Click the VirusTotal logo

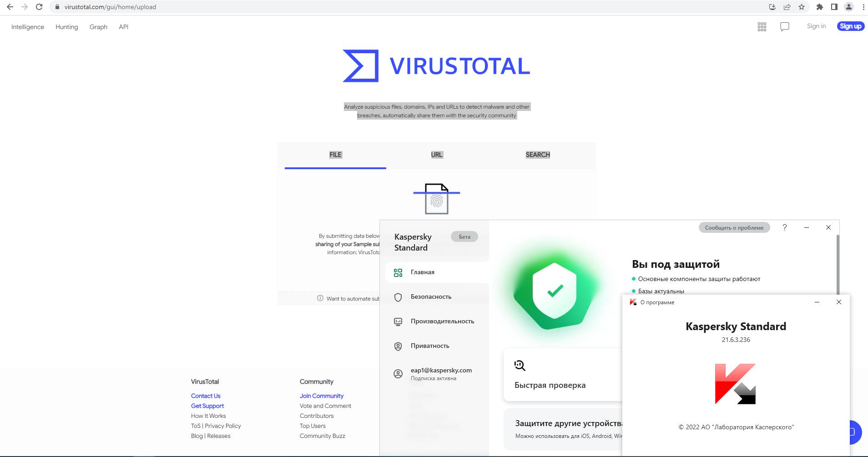[x=436, y=66]
